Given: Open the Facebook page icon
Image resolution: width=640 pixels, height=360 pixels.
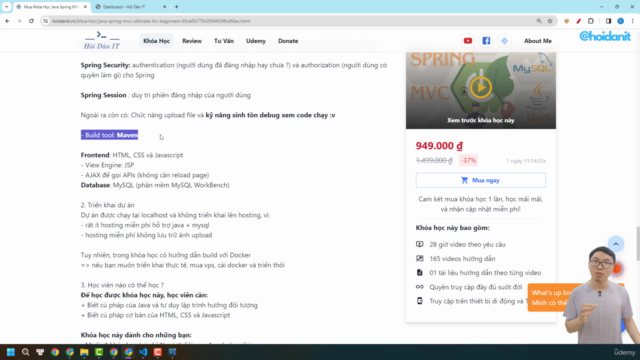Looking at the screenshot, I should (x=486, y=41).
